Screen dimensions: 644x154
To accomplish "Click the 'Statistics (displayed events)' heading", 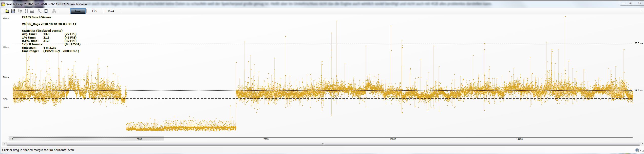I will [x=42, y=31].
